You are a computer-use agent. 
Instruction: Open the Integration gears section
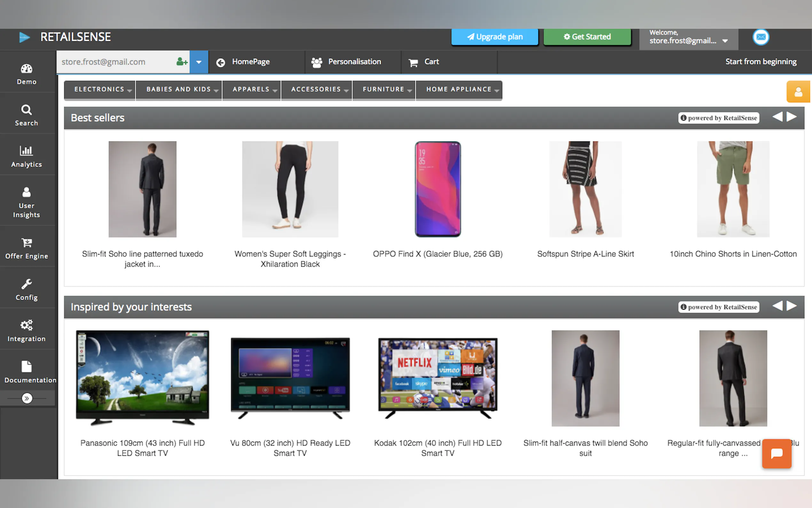click(x=27, y=331)
